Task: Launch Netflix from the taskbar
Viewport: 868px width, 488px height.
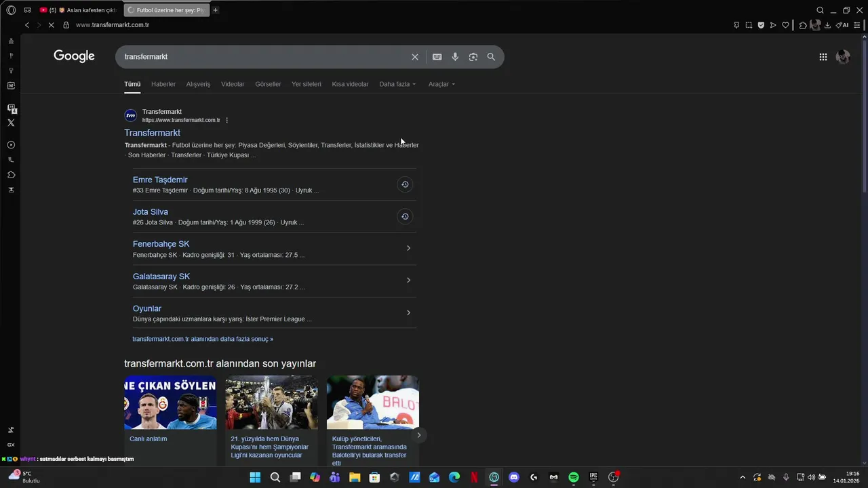Action: click(474, 477)
